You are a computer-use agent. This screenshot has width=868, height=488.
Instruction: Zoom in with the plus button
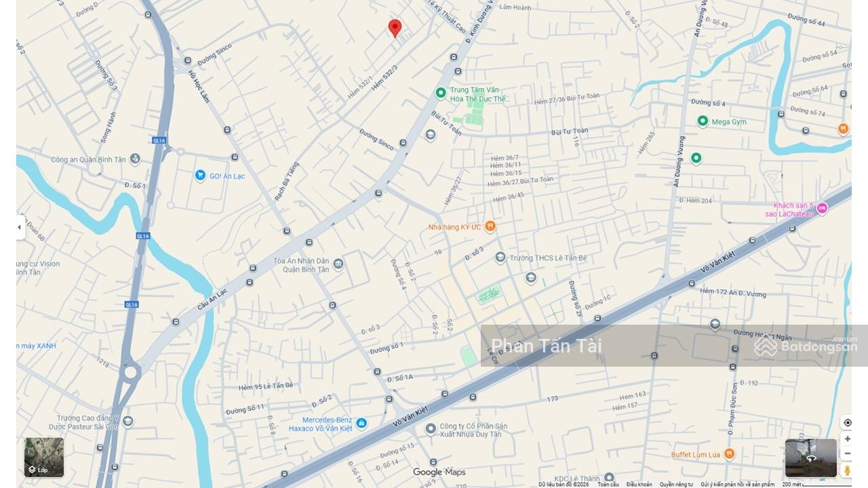click(847, 439)
